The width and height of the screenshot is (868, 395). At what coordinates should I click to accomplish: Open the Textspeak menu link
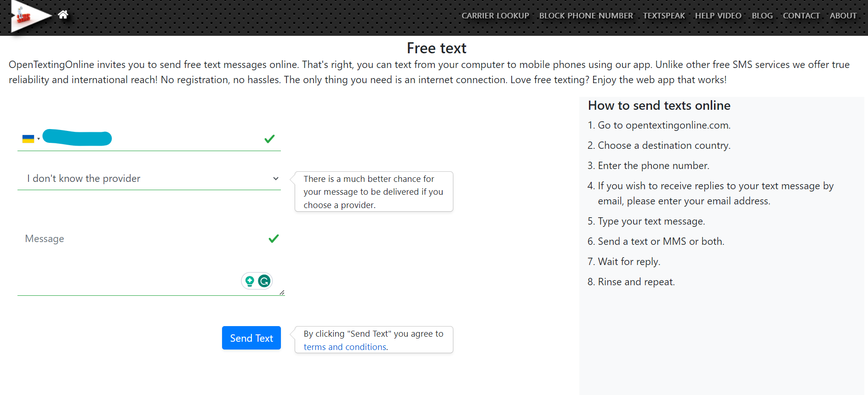point(664,16)
